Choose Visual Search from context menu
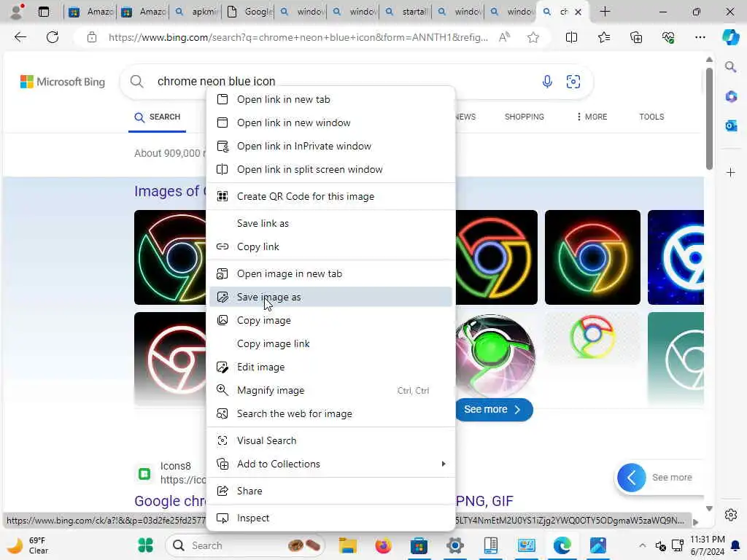The height and width of the screenshot is (560, 747). pos(330,440)
